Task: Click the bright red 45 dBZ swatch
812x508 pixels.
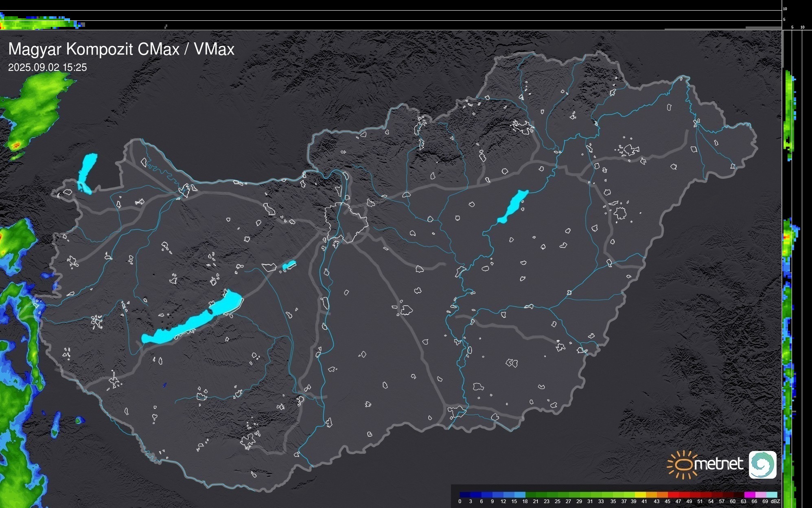Action: (673, 495)
